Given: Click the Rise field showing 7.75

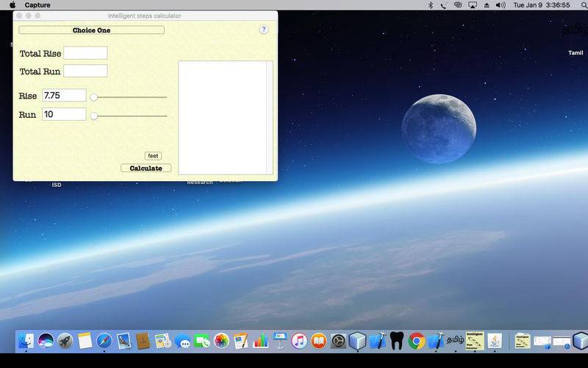Looking at the screenshot, I should click(x=64, y=96).
